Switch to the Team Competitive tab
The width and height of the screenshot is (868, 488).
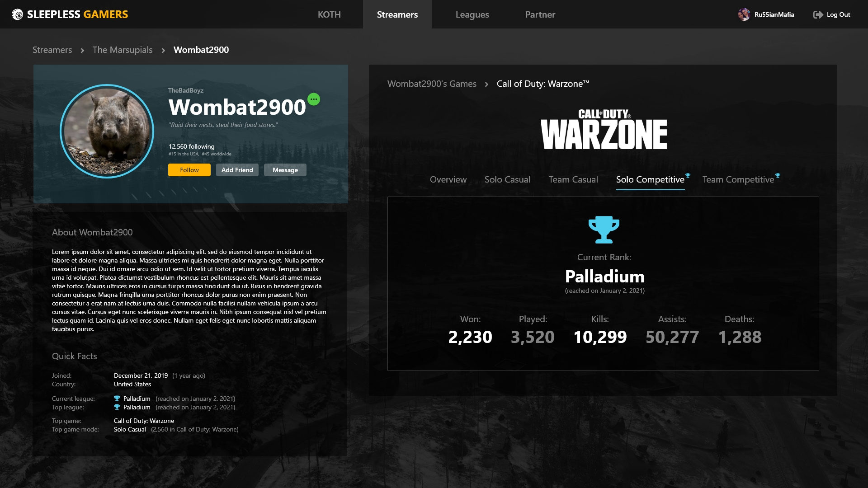(x=738, y=179)
